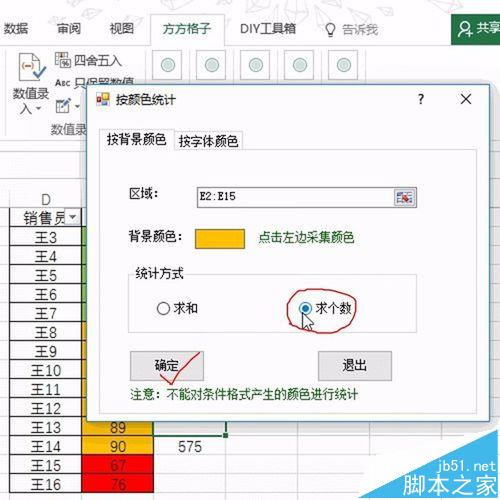
Task: Click the fourth round placeholder ribbon icon
Action: click(299, 65)
